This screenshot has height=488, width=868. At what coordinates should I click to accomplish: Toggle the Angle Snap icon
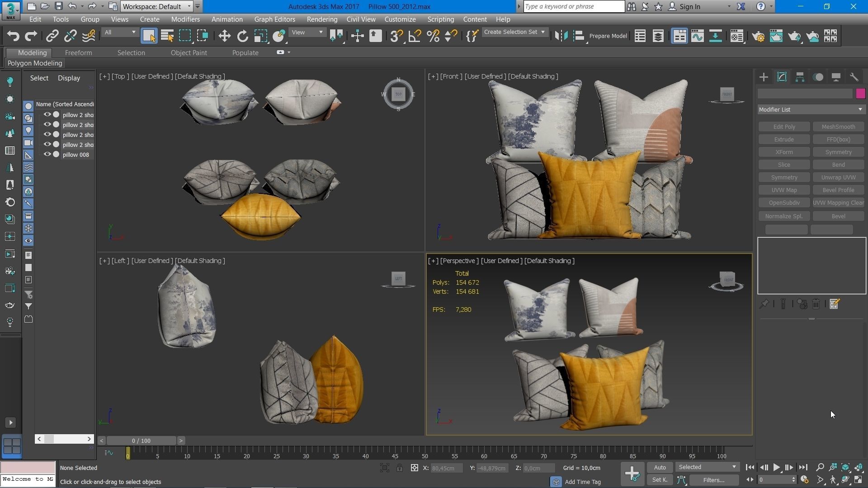(415, 36)
